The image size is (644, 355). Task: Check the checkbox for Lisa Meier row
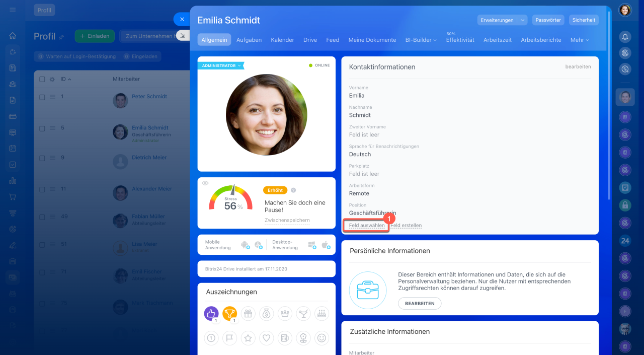(42, 245)
